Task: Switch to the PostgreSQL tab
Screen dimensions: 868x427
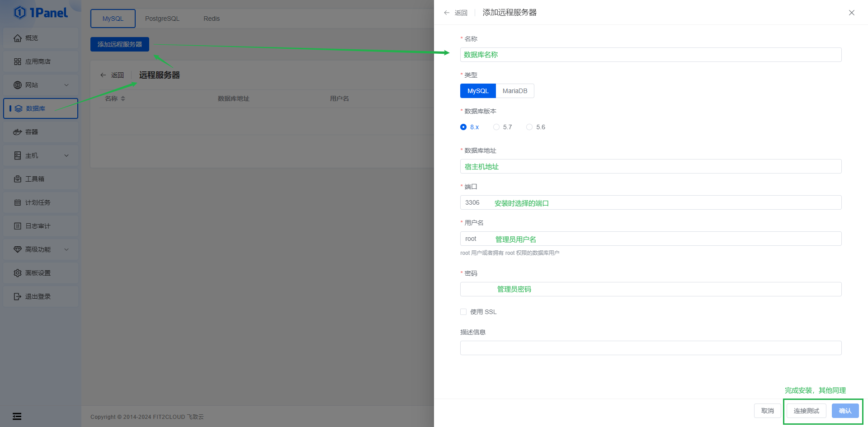Action: (162, 19)
